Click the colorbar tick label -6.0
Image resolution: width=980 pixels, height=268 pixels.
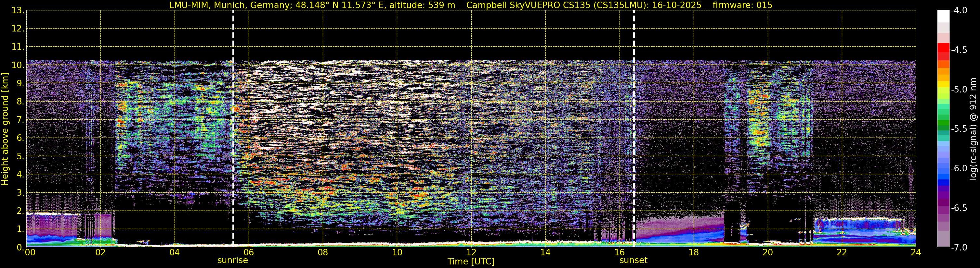(959, 168)
